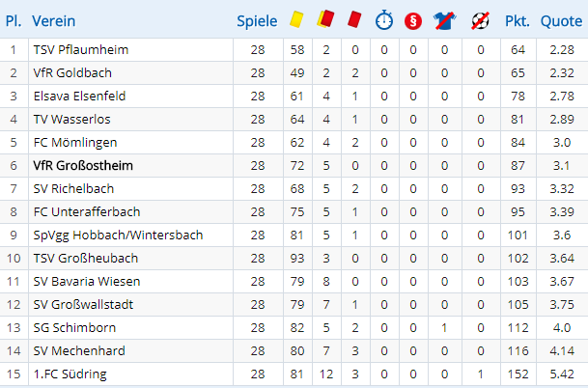Viewport: 588px width, 388px height.
Task: Sort table by Quote column header
Action: coord(561,21)
